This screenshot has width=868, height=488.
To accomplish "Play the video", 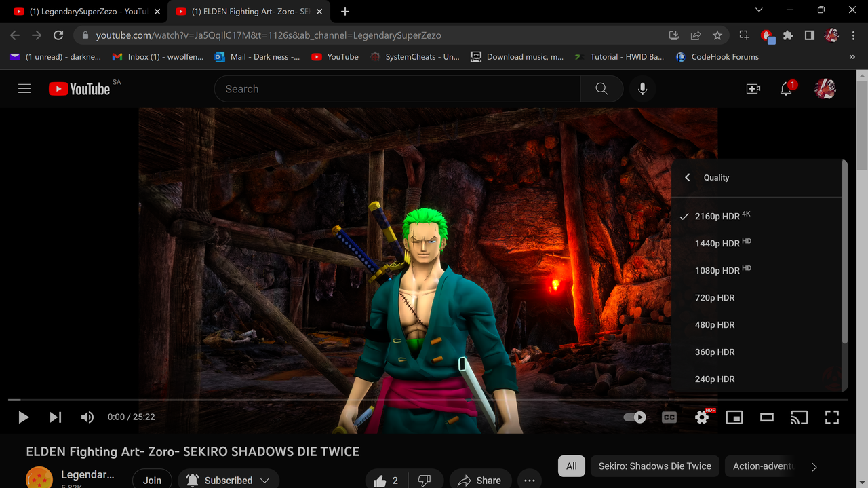I will 23,417.
